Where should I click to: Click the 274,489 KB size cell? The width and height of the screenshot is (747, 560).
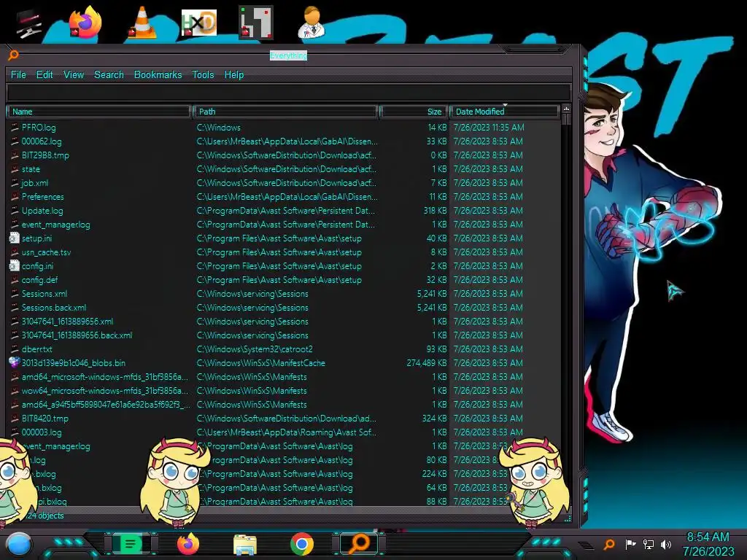coord(426,363)
